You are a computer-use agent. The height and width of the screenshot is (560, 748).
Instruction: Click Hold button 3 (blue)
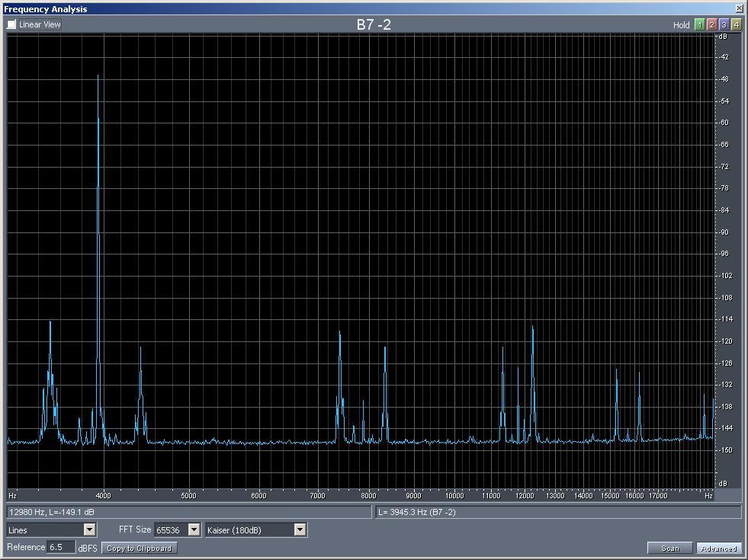(x=724, y=25)
